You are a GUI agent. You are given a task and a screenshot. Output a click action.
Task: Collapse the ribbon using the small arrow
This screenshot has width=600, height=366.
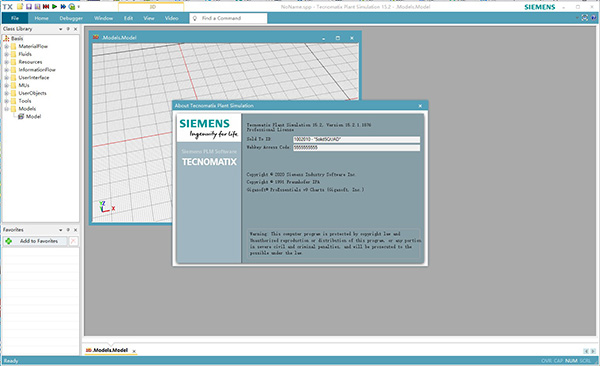click(x=577, y=18)
